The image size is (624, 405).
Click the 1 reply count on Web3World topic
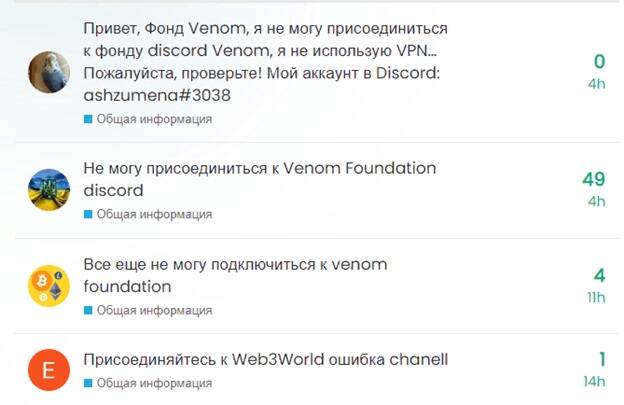602,360
